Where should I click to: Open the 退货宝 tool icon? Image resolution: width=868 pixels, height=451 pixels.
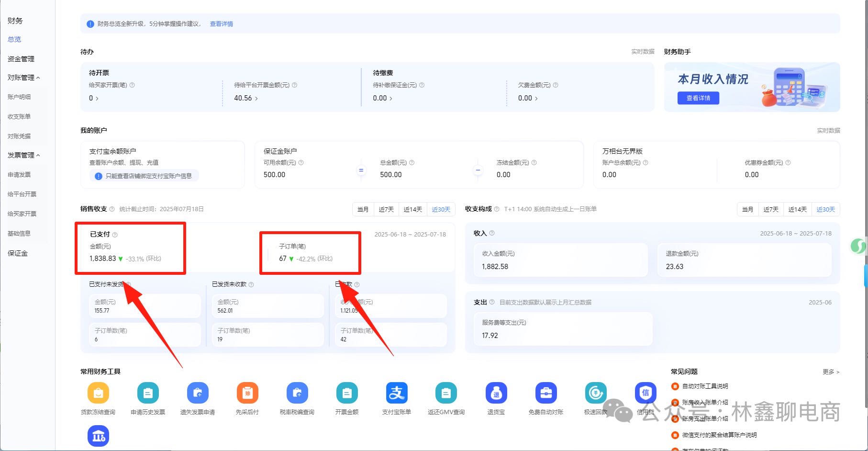(x=496, y=393)
